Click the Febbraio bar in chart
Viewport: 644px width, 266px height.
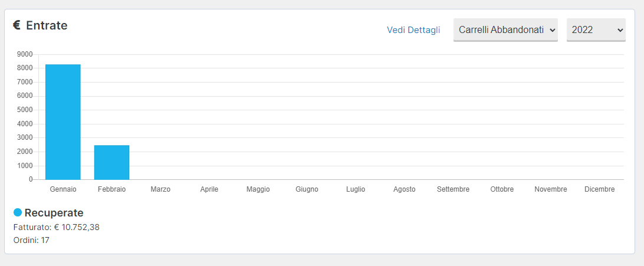(x=111, y=162)
